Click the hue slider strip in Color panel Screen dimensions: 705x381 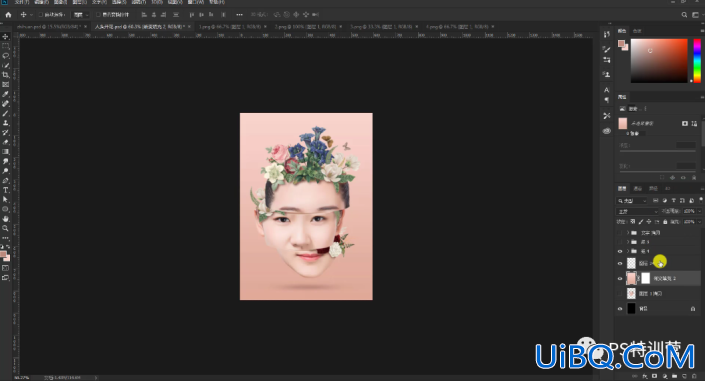pyautogui.click(x=696, y=61)
